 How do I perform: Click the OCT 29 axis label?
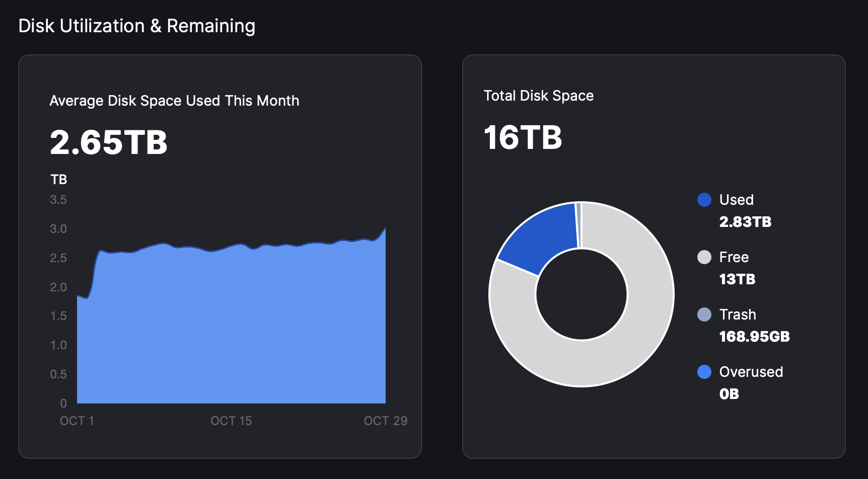(x=385, y=421)
